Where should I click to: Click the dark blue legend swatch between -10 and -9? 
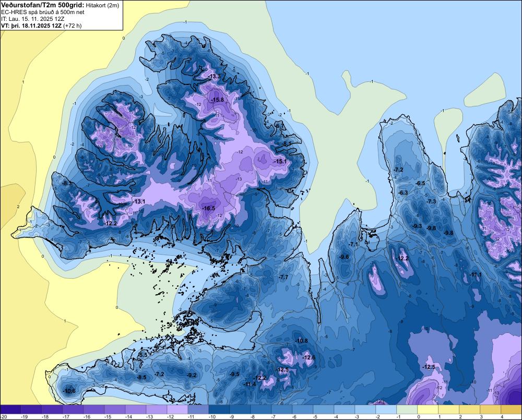coord(219,410)
